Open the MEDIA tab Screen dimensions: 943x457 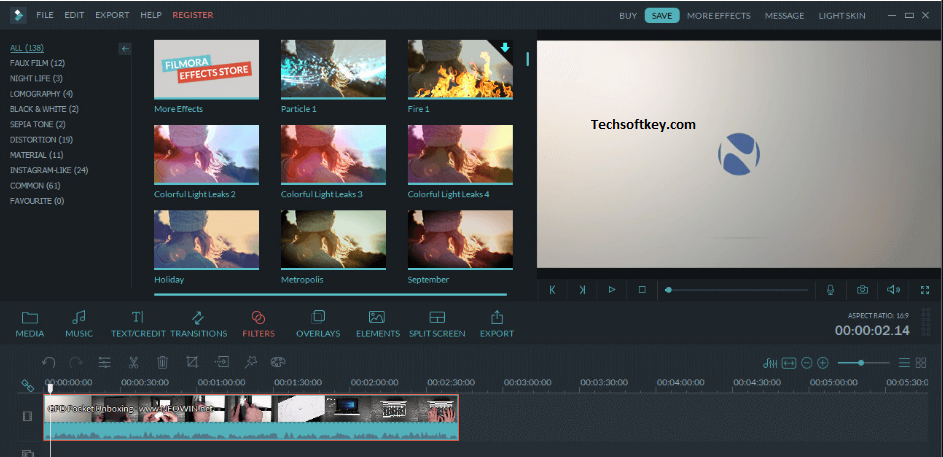(29, 324)
